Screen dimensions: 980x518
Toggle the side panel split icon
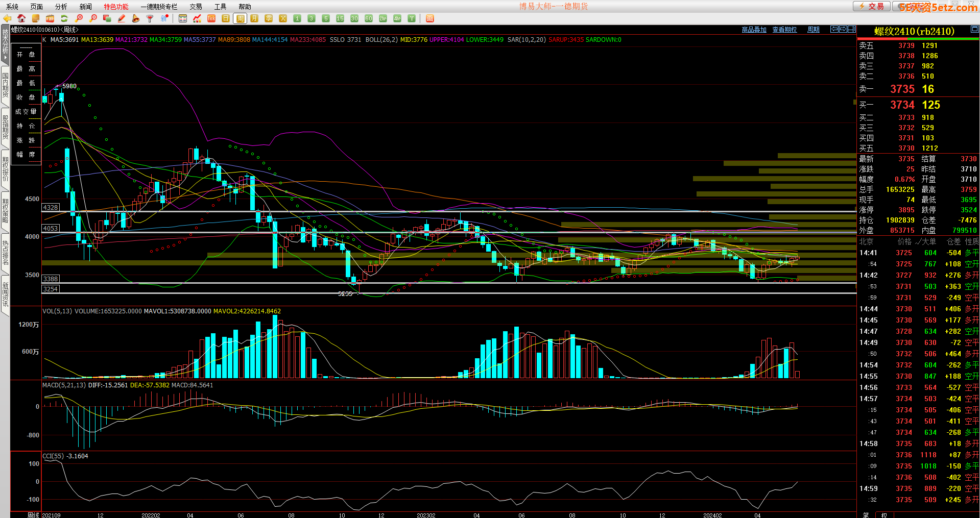click(x=852, y=29)
